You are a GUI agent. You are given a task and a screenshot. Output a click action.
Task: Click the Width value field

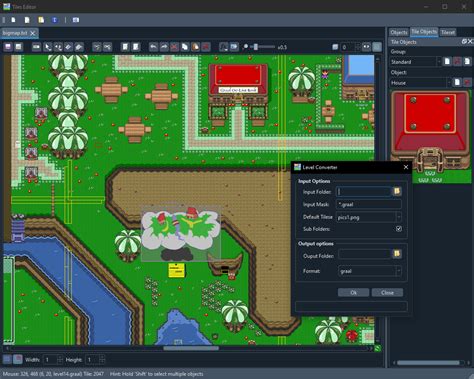click(x=49, y=359)
